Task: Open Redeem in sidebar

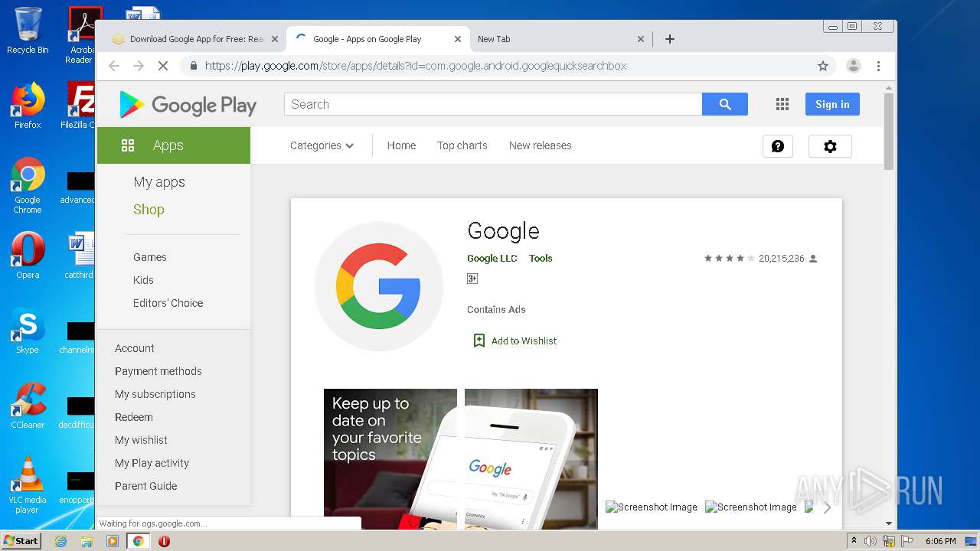Action: click(x=134, y=417)
